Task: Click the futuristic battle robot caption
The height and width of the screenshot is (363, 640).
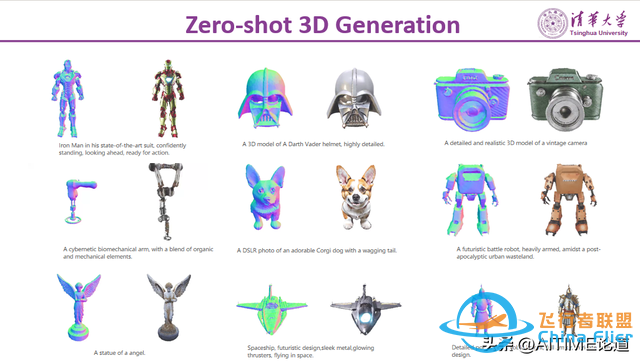Action: (528, 253)
